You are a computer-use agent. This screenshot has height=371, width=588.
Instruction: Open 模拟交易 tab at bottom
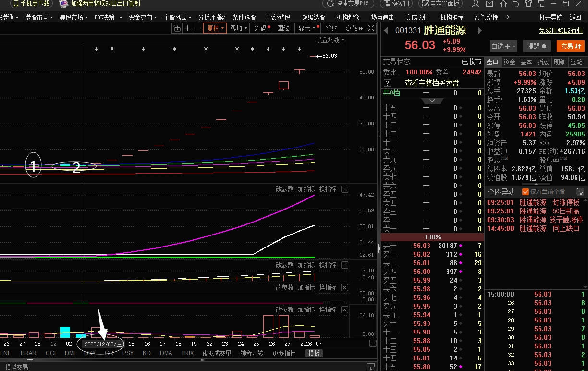16,367
